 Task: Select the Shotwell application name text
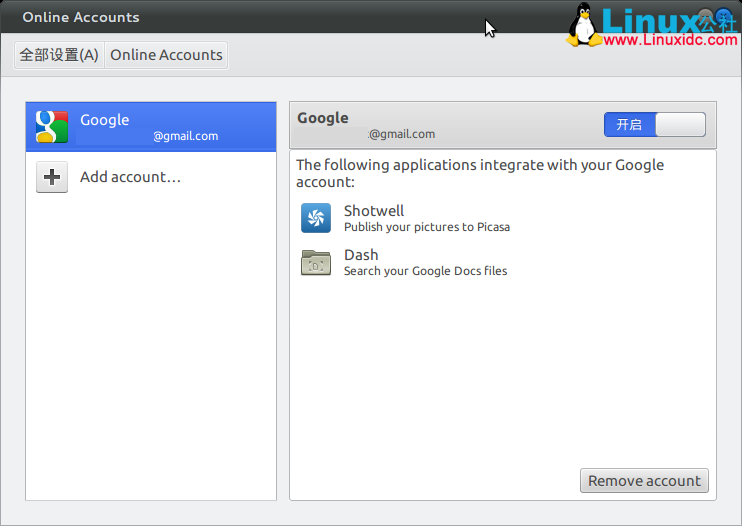[374, 210]
